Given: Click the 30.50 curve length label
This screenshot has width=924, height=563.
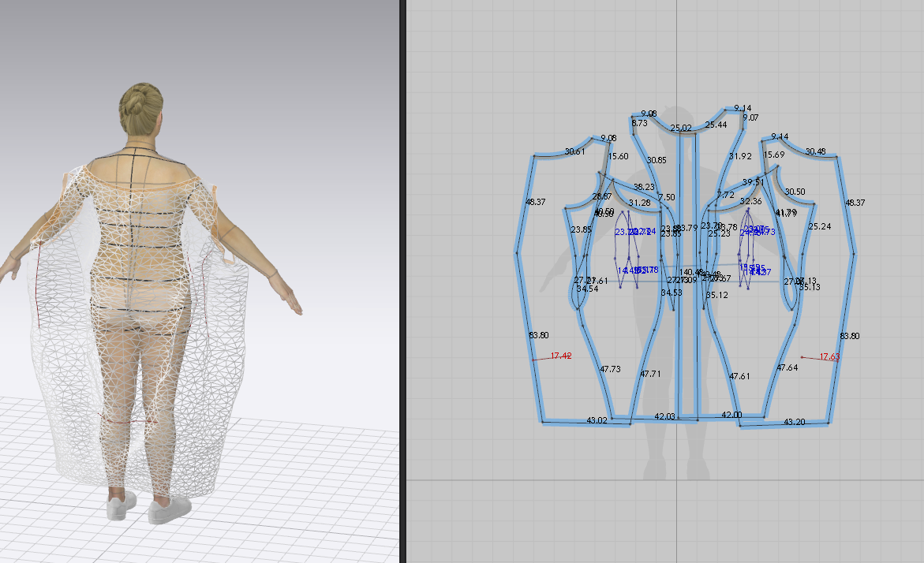Looking at the screenshot, I should (x=795, y=192).
